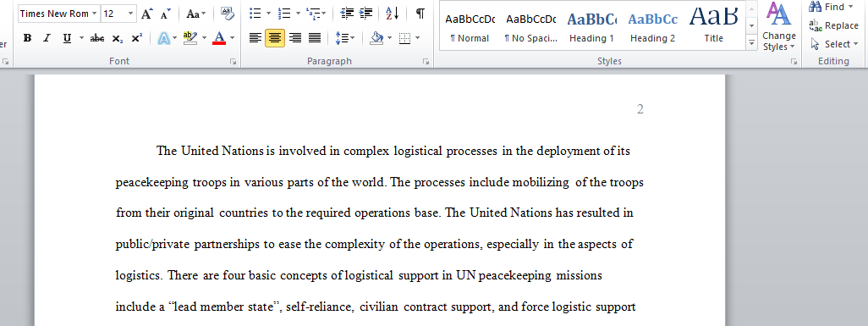
Task: Expand the Bullets library dropdown arrow
Action: coord(268,14)
